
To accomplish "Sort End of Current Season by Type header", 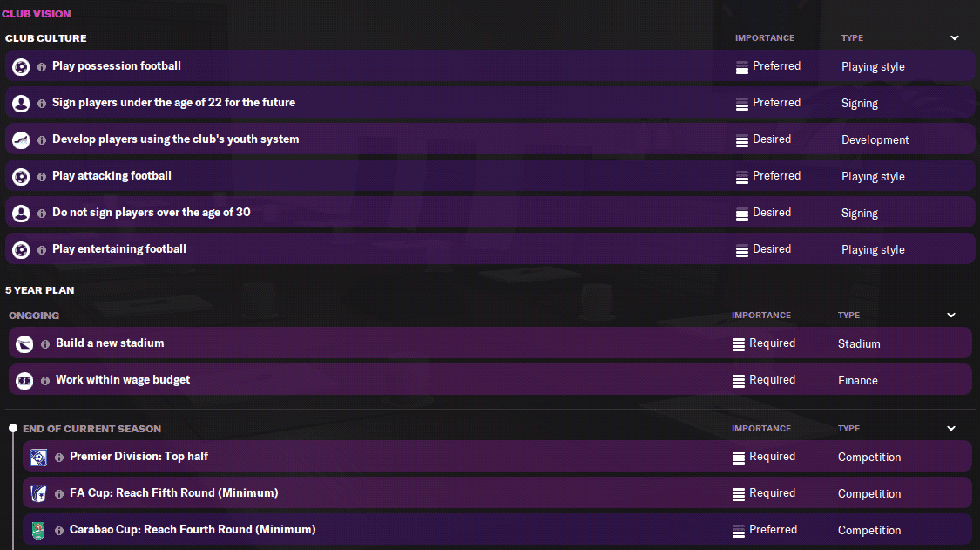I will (848, 429).
